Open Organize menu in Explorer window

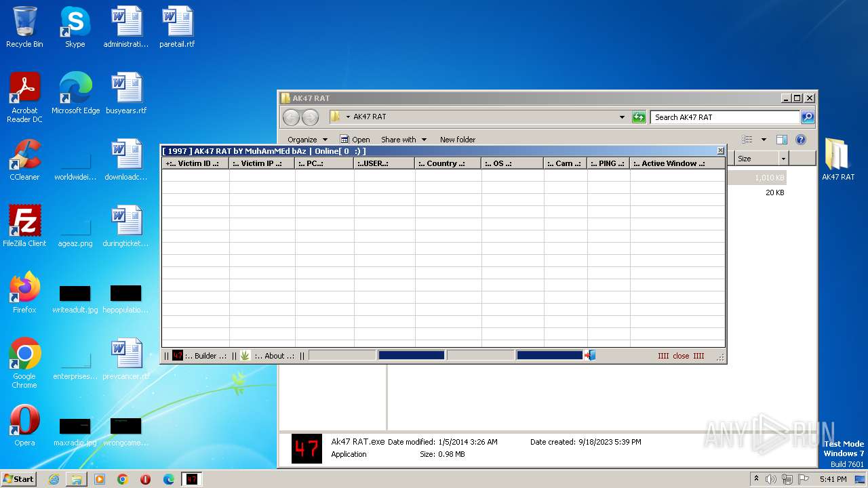[307, 140]
